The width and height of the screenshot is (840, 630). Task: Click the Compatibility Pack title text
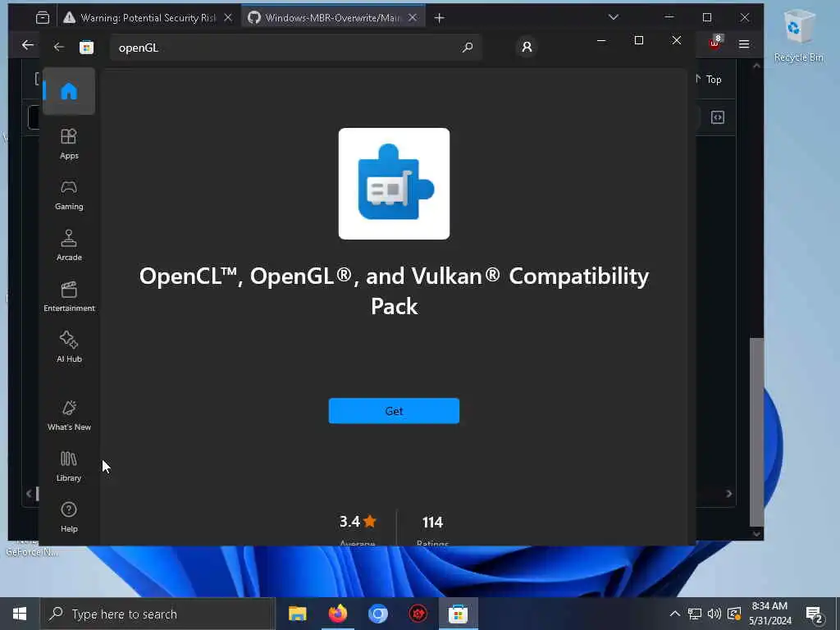[x=394, y=291]
